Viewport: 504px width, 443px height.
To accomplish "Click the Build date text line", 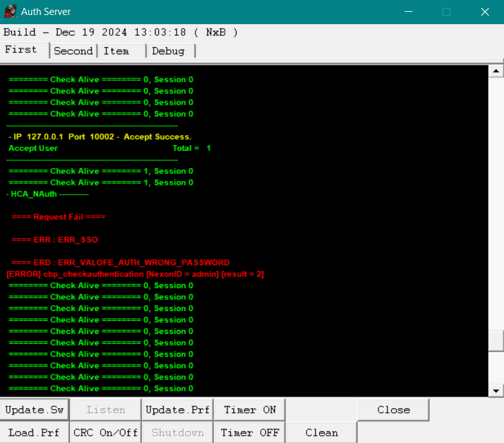I will click(120, 32).
